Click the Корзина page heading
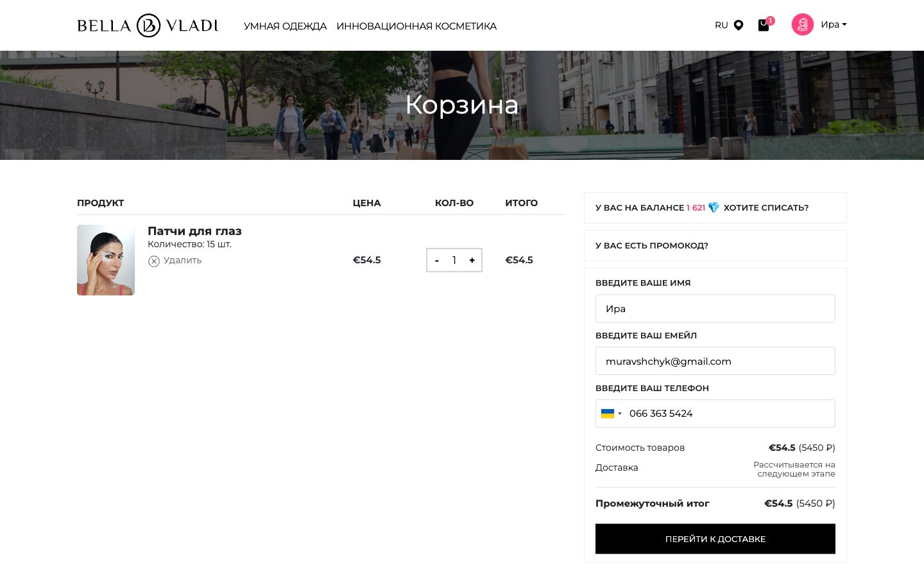Image resolution: width=924 pixels, height=578 pixels. coord(462,105)
